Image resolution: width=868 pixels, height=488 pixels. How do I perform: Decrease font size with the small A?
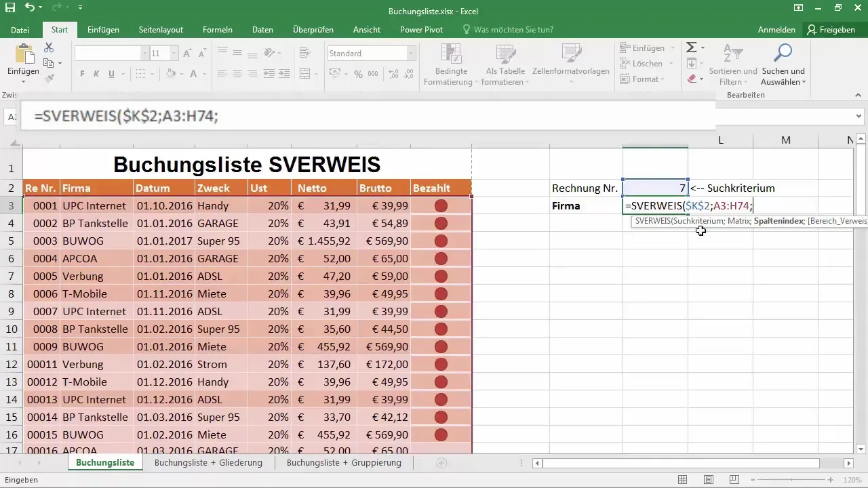click(202, 53)
